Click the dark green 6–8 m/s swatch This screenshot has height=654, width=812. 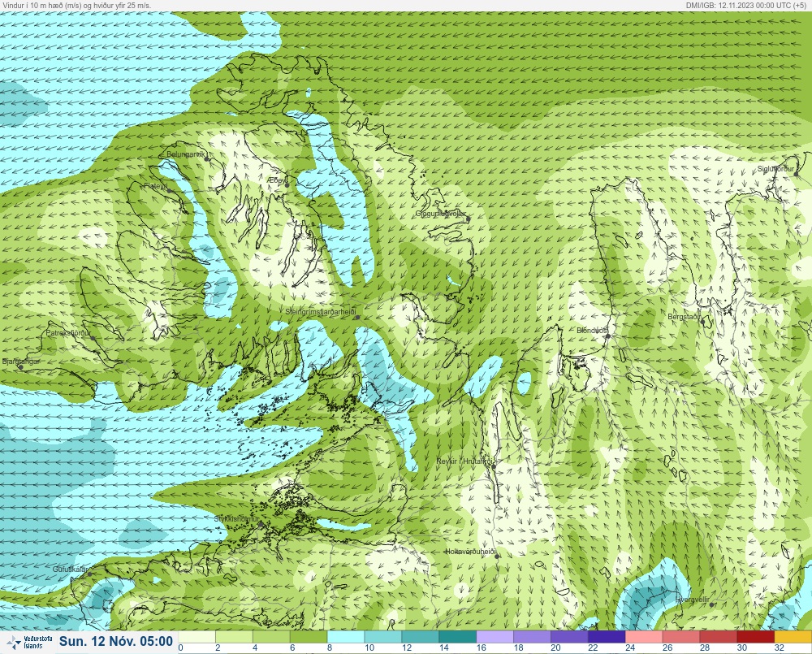coord(309,637)
